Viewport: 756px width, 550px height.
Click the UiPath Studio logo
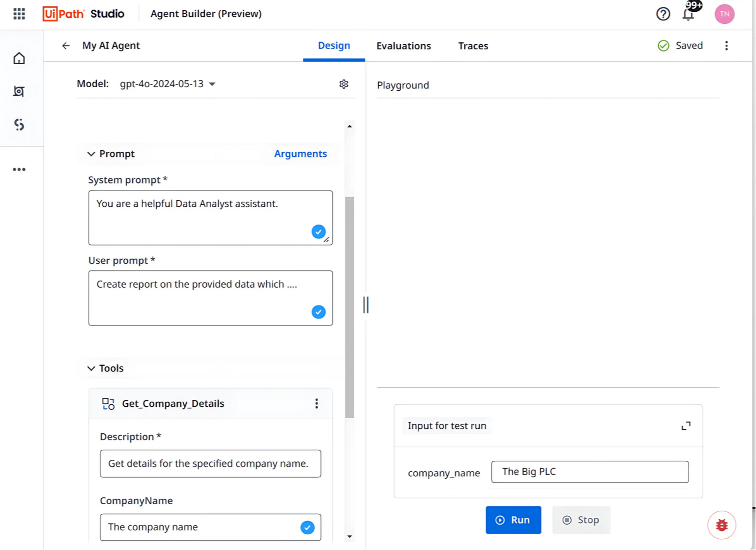(83, 14)
